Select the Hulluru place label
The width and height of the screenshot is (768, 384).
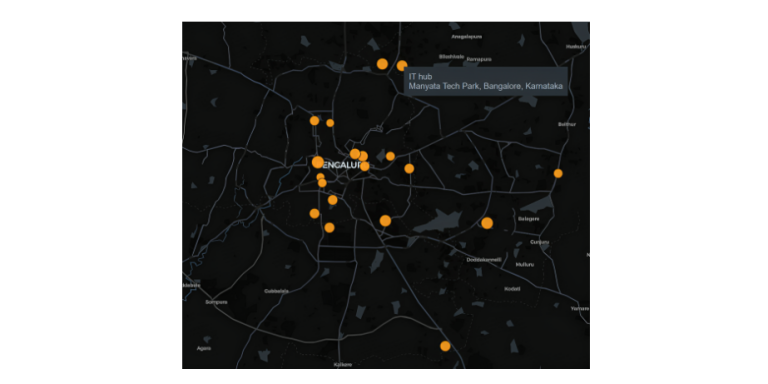click(x=525, y=264)
